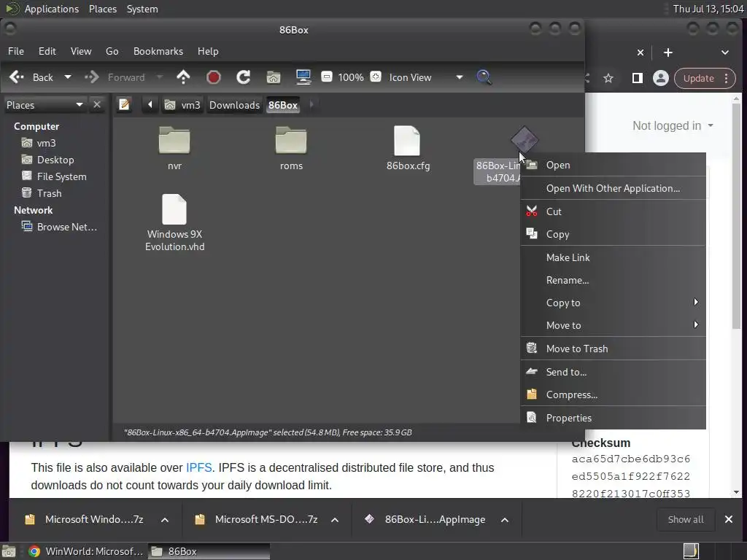Select the 86box.cfg file

pyautogui.click(x=408, y=149)
